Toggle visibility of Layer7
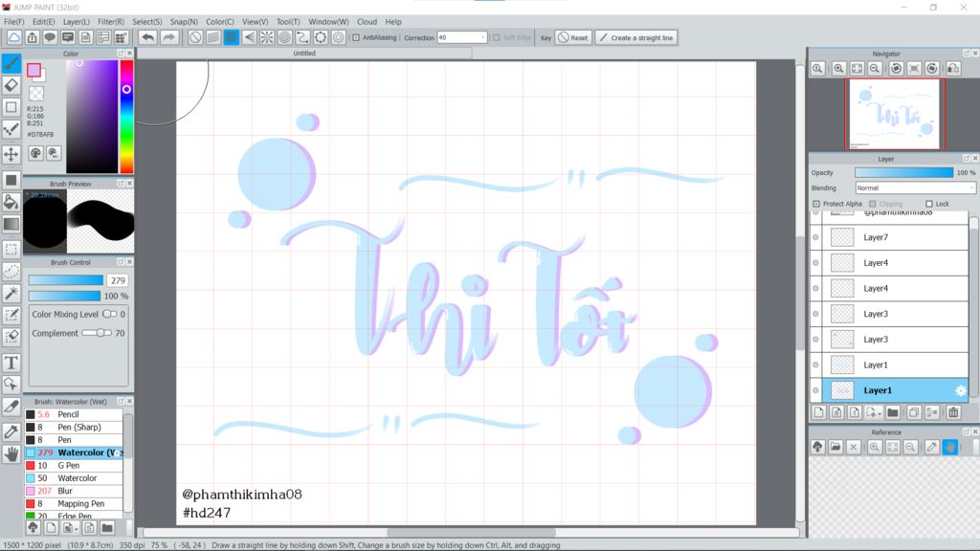Screen dimensions: 980x551 pos(815,237)
